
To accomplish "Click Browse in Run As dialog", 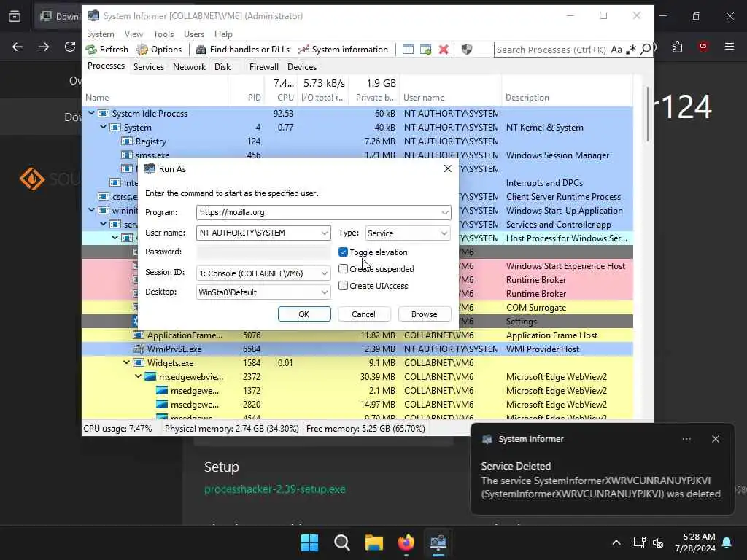I will coord(424,314).
